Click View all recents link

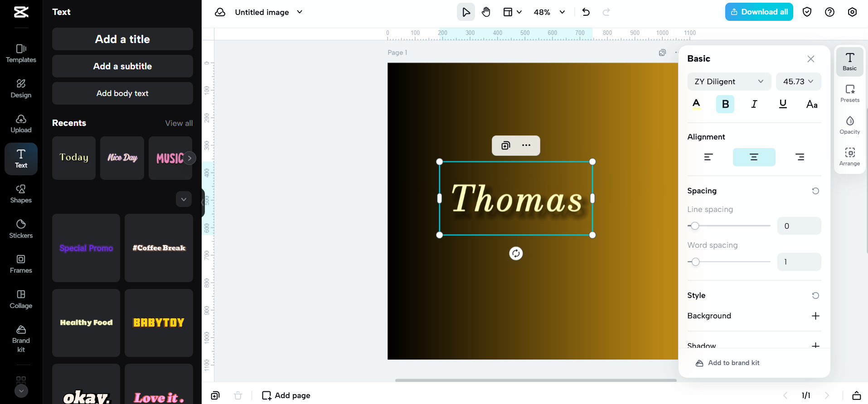tap(179, 123)
